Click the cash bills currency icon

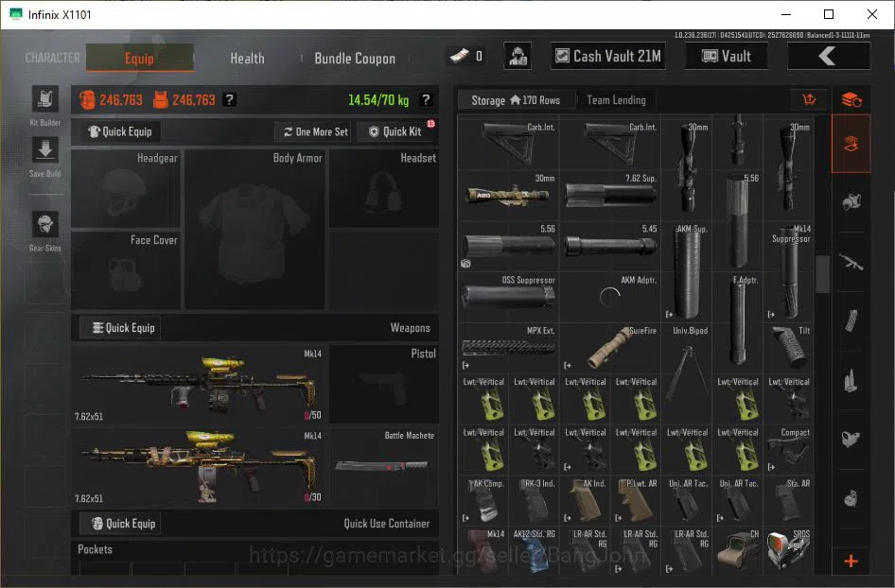click(460, 56)
